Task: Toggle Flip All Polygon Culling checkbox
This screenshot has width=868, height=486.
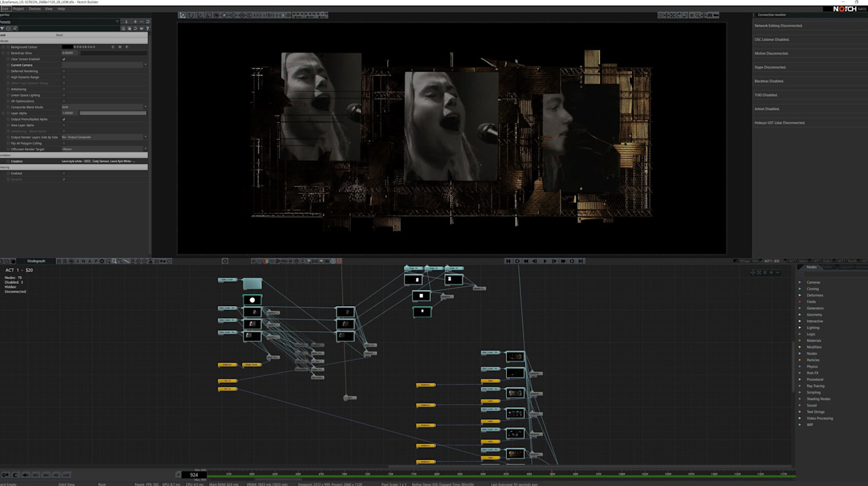Action: (63, 143)
